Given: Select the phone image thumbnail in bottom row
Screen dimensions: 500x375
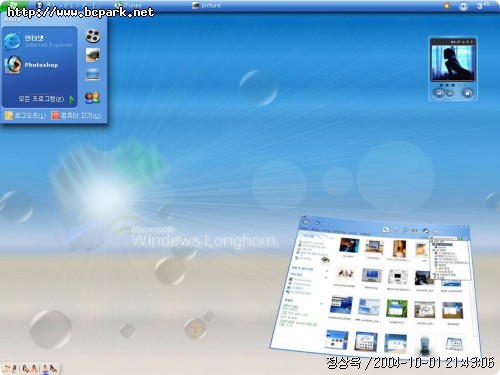Looking at the screenshot, I should pos(424,345).
